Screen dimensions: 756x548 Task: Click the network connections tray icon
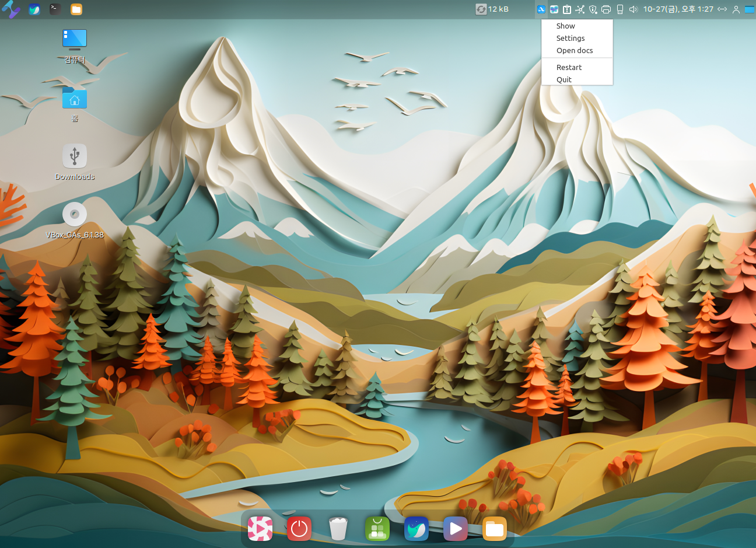(x=580, y=9)
